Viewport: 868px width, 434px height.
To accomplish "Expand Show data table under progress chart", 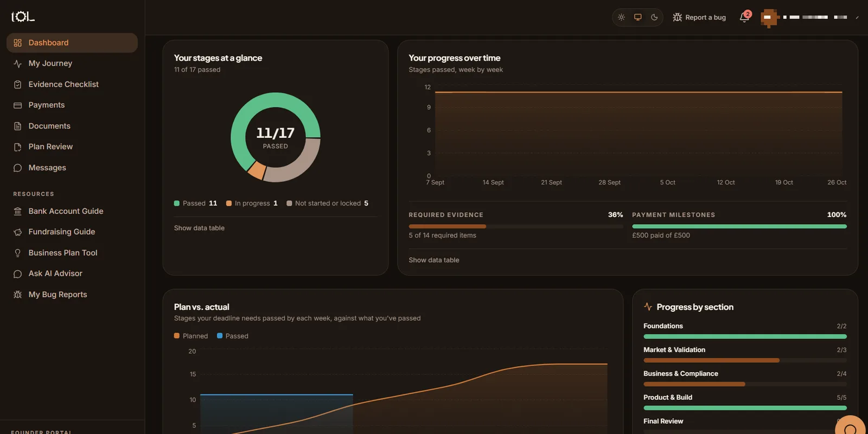I will (434, 260).
